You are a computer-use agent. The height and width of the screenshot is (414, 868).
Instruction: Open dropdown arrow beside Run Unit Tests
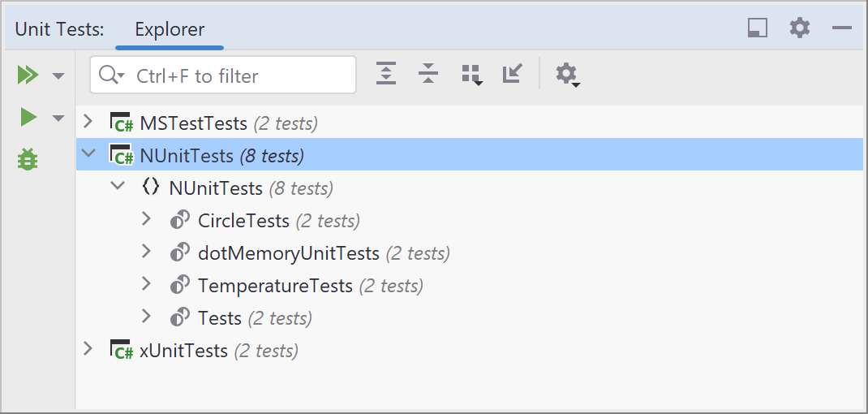[x=58, y=119]
